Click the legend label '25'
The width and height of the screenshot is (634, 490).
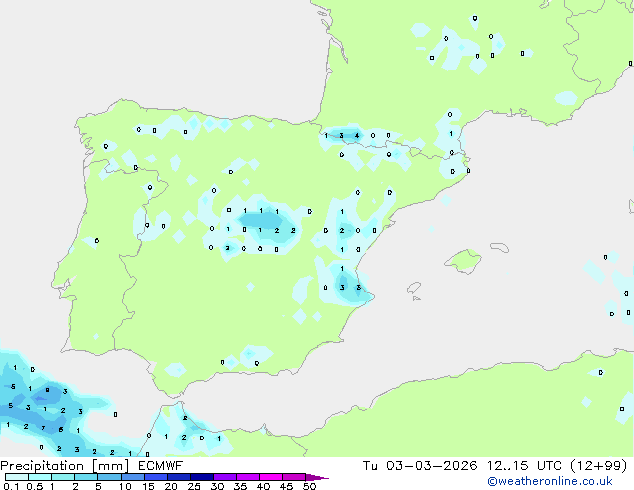click(x=194, y=486)
